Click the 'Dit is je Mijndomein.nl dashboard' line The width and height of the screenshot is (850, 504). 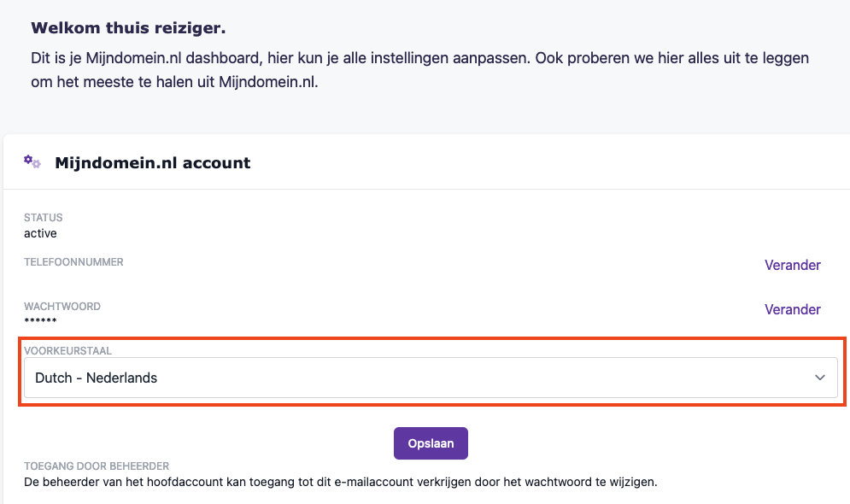pyautogui.click(x=419, y=58)
